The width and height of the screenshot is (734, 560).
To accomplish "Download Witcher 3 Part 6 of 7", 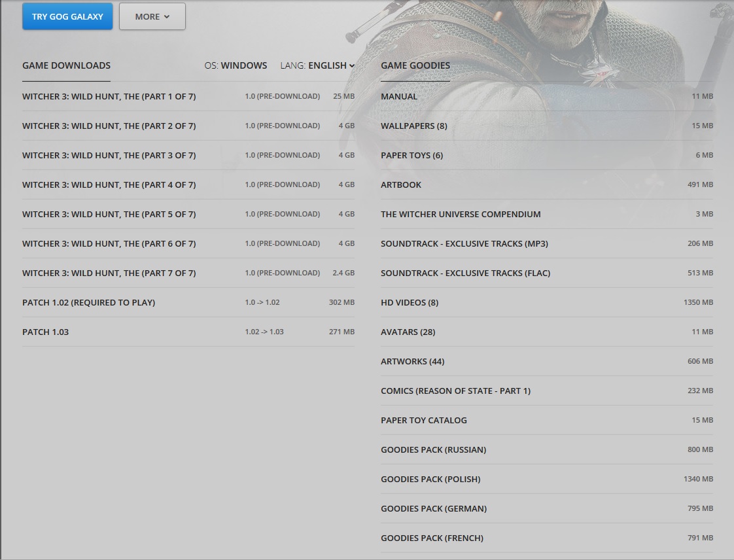I will coord(188,244).
